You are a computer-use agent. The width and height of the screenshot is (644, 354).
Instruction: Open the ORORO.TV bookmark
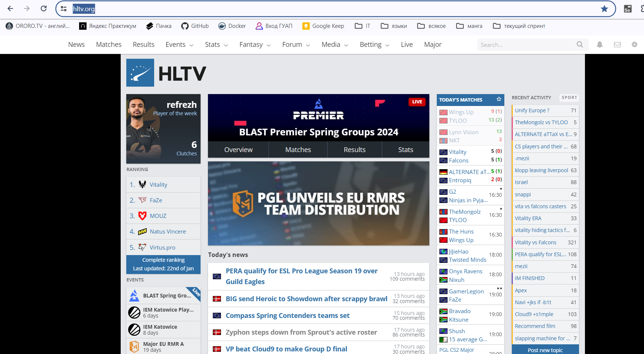[38, 26]
